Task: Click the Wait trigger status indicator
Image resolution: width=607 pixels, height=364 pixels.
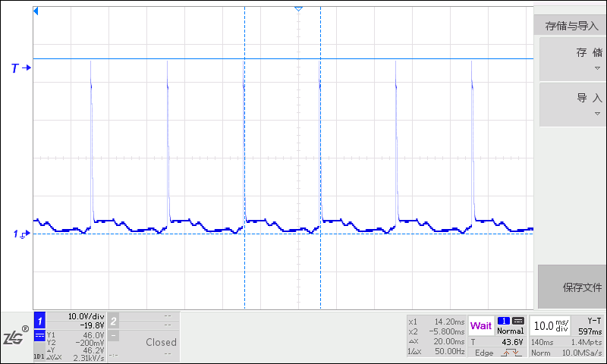Action: pyautogui.click(x=481, y=326)
